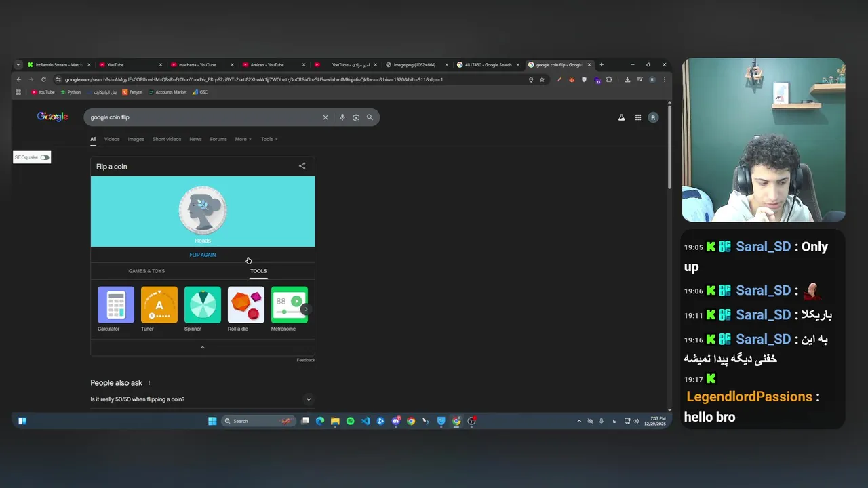Open the Calculator tool
Viewport: 868px width, 488px height.
(116, 309)
